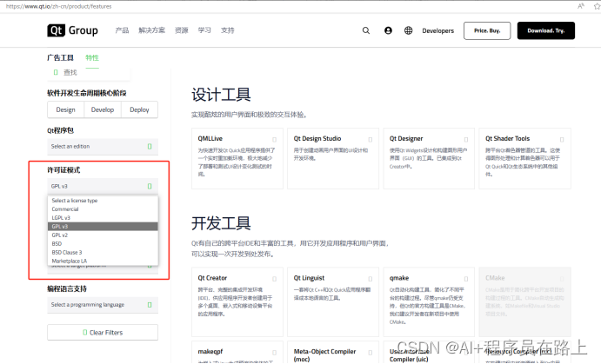Open the greyed-out CMake card
601x364 pixels.
coord(524,302)
